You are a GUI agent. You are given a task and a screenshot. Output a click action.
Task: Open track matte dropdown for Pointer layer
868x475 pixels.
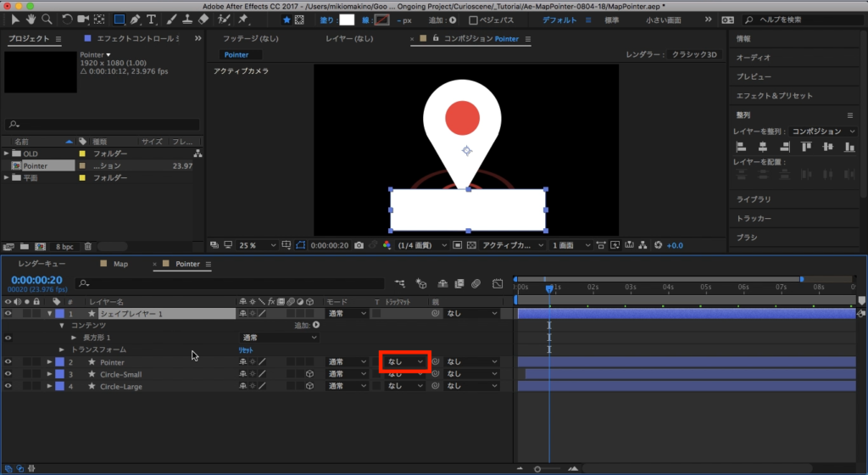point(404,362)
